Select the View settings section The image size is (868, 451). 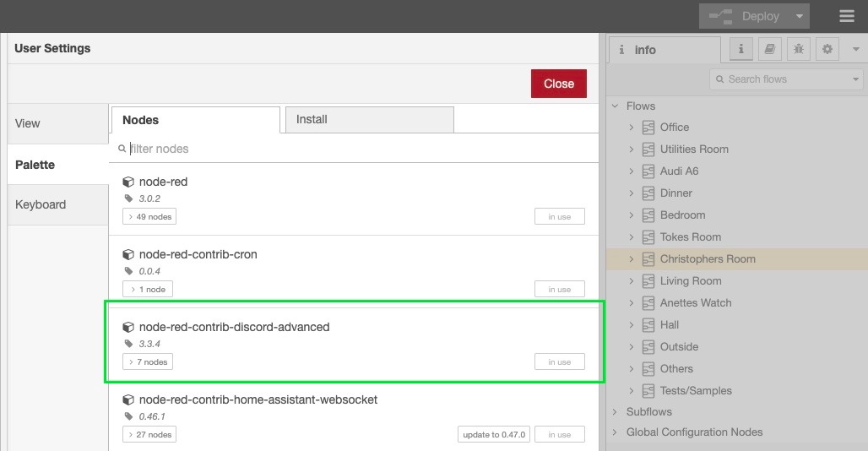point(28,123)
